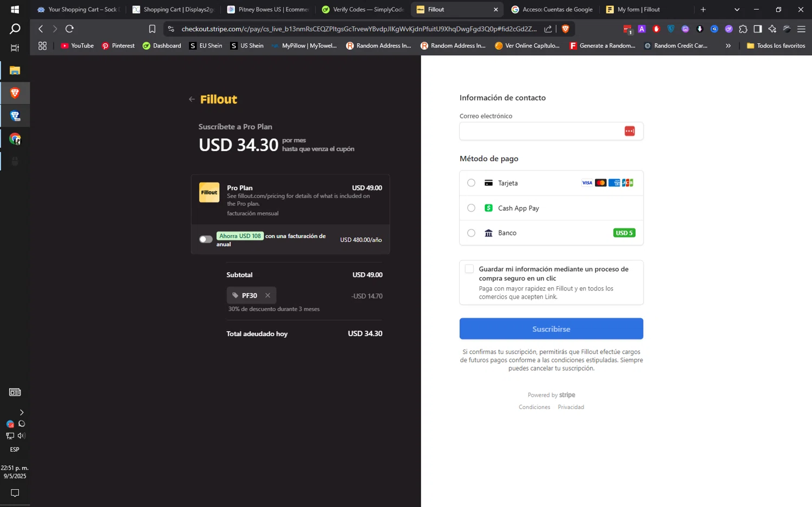This screenshot has width=812, height=507.
Task: Open the extensions puzzle piece menu
Action: click(743, 29)
